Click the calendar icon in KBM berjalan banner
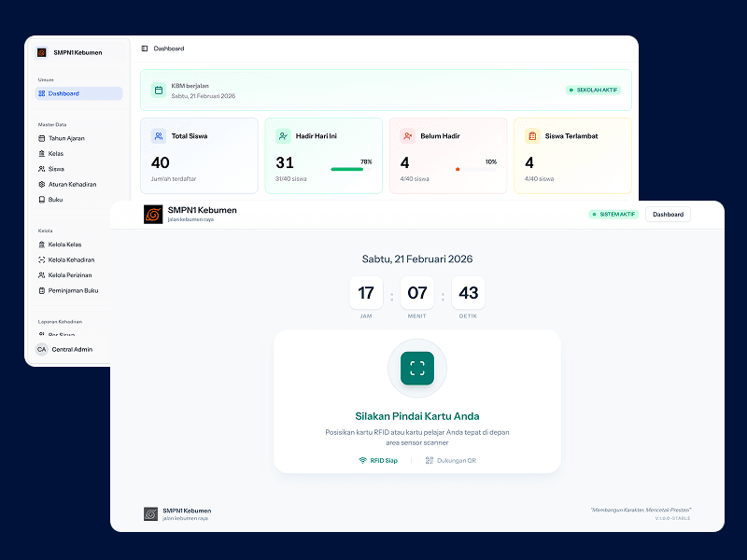 point(159,91)
